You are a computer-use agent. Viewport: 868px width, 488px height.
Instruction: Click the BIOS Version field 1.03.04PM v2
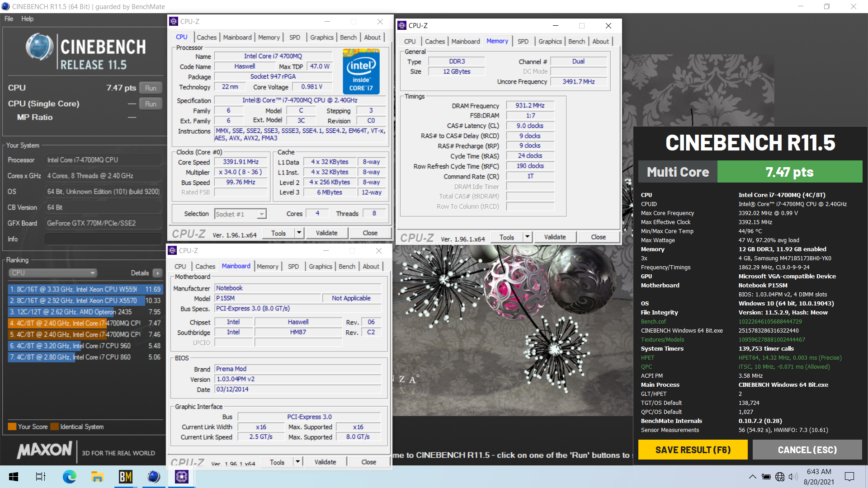click(298, 380)
